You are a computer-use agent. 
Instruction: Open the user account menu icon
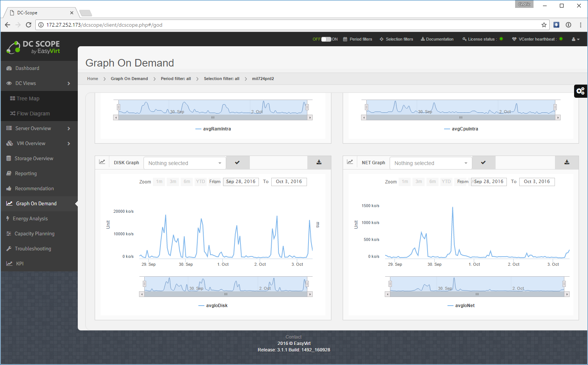575,39
